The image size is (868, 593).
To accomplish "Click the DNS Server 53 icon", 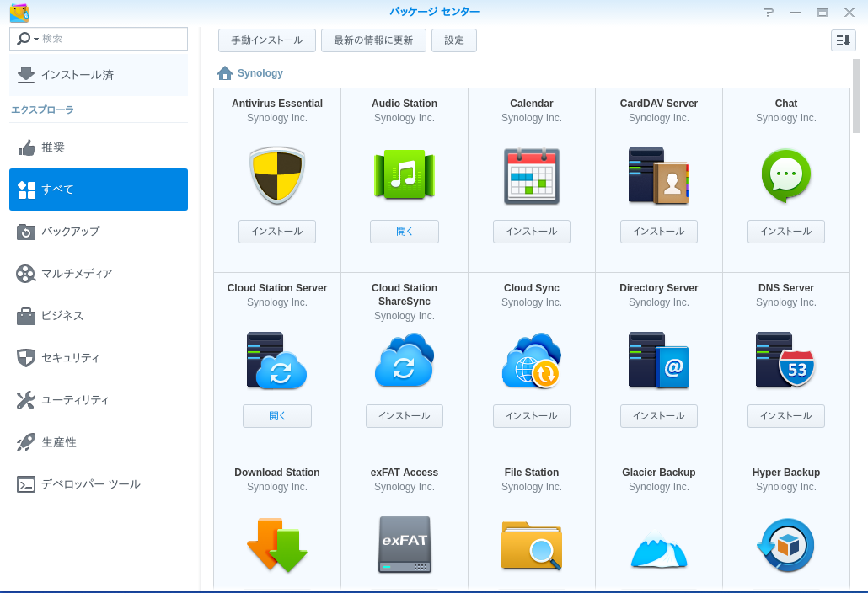I will [x=786, y=361].
